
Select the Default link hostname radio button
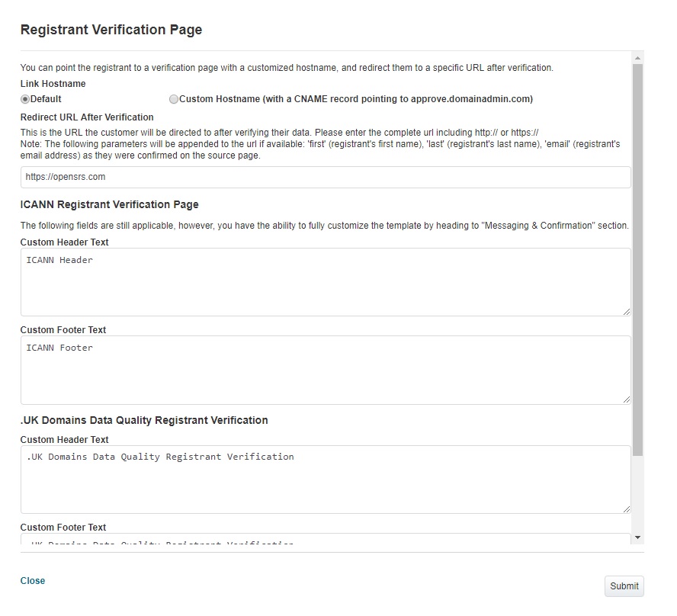[25, 99]
